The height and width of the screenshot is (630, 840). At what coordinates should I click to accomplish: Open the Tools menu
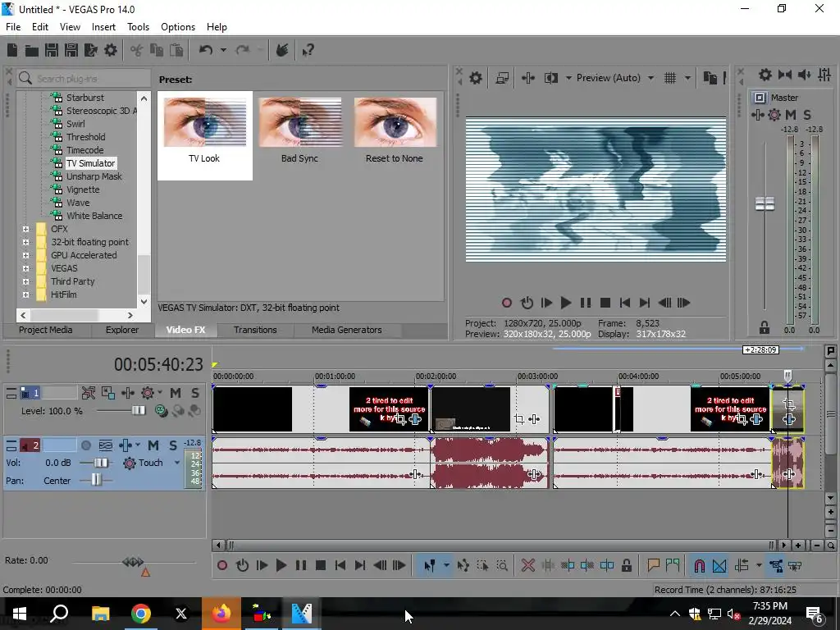[138, 27]
